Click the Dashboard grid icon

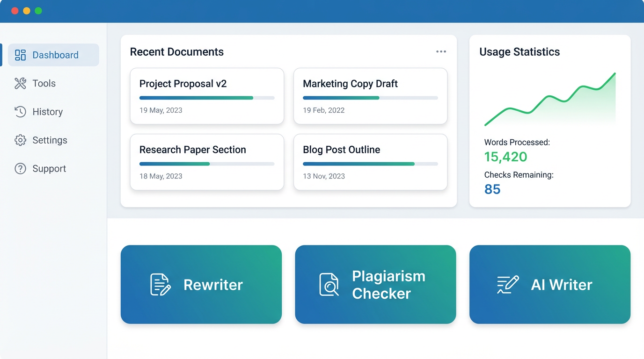20,55
